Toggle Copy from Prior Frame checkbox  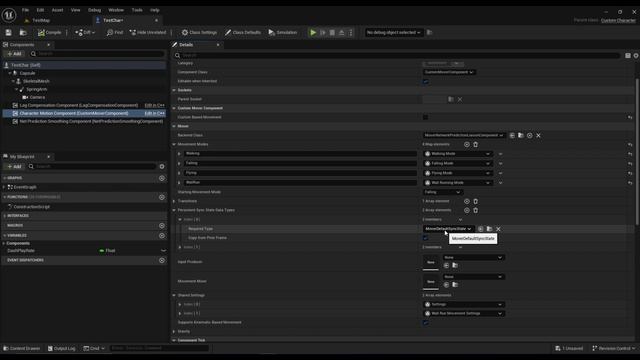(x=426, y=238)
